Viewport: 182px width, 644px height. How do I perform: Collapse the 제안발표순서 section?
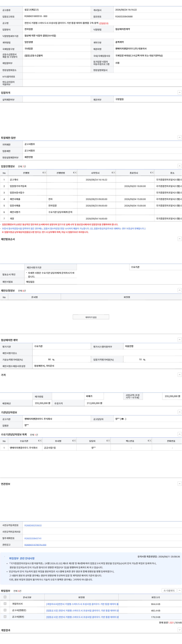(x=180, y=239)
